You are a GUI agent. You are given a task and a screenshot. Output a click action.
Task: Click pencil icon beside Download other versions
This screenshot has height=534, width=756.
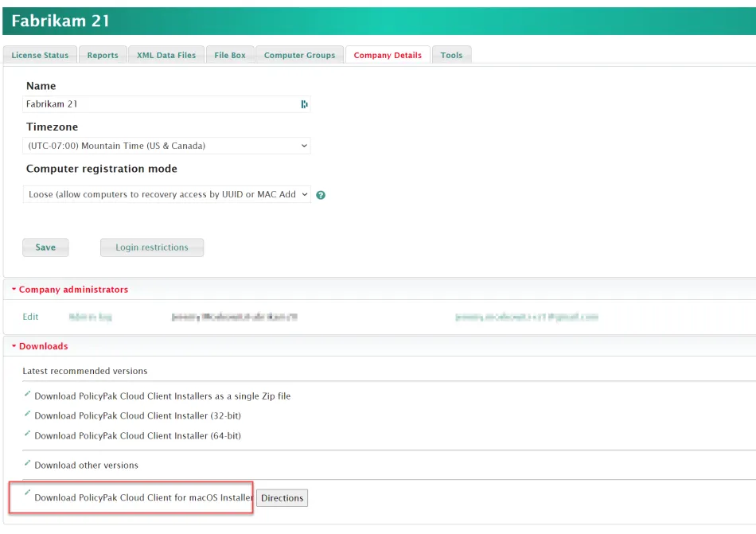pos(28,463)
